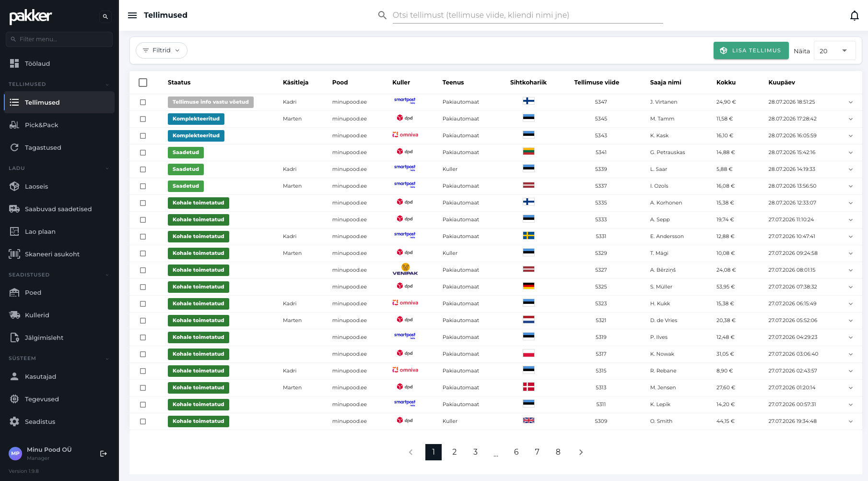Viewport: 868px width, 481px height.
Task: Click the Komplekteeritud status of order 5343
Action: click(x=196, y=136)
